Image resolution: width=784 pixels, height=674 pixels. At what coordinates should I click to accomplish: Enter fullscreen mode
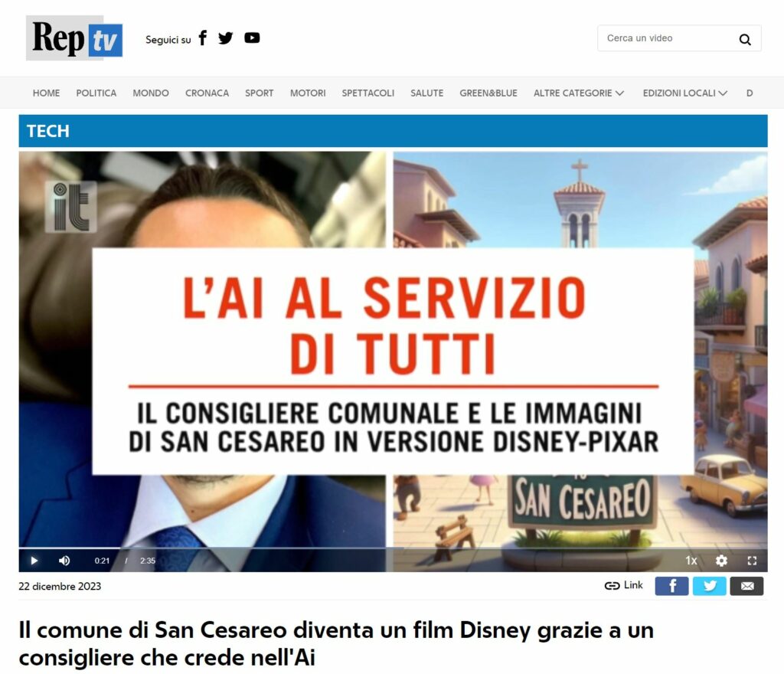[x=752, y=561]
